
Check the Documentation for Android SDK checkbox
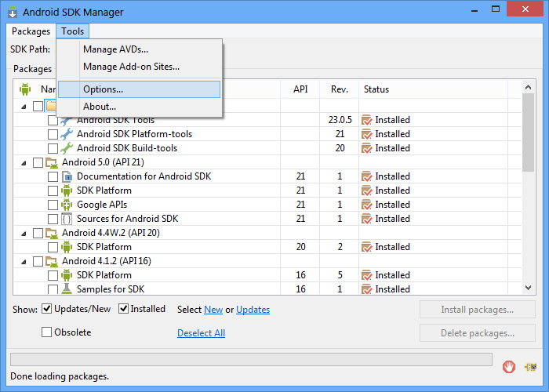[53, 176]
